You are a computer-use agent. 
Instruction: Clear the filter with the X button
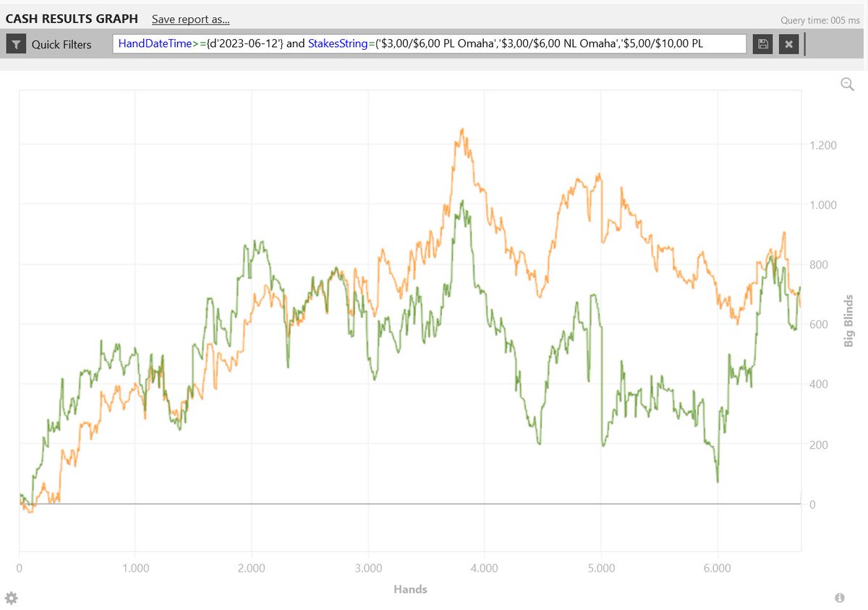pos(789,44)
